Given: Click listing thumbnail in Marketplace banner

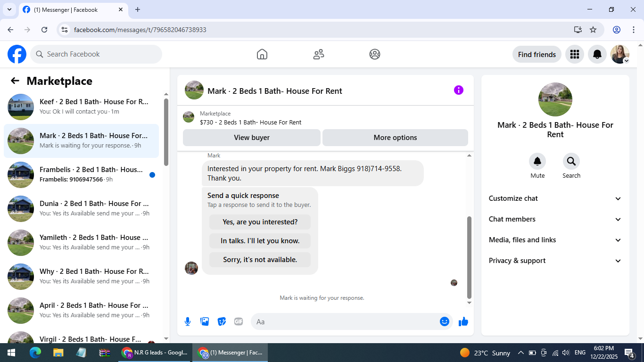Looking at the screenshot, I should point(189,117).
